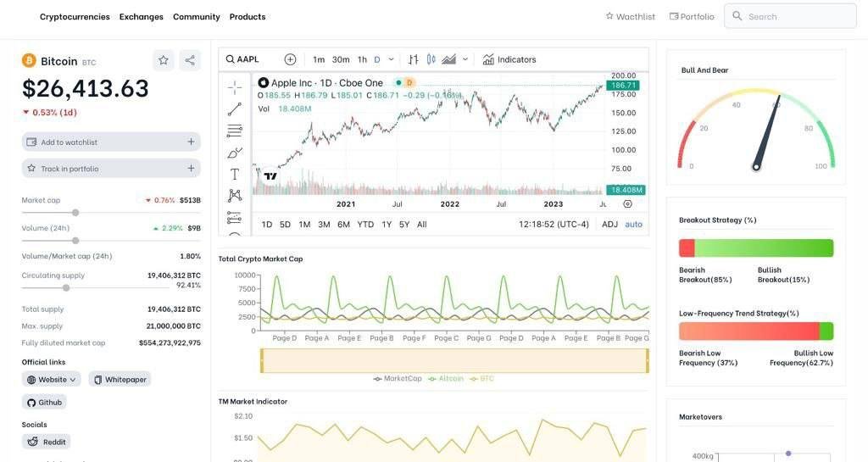Open the Products menu

click(x=248, y=17)
